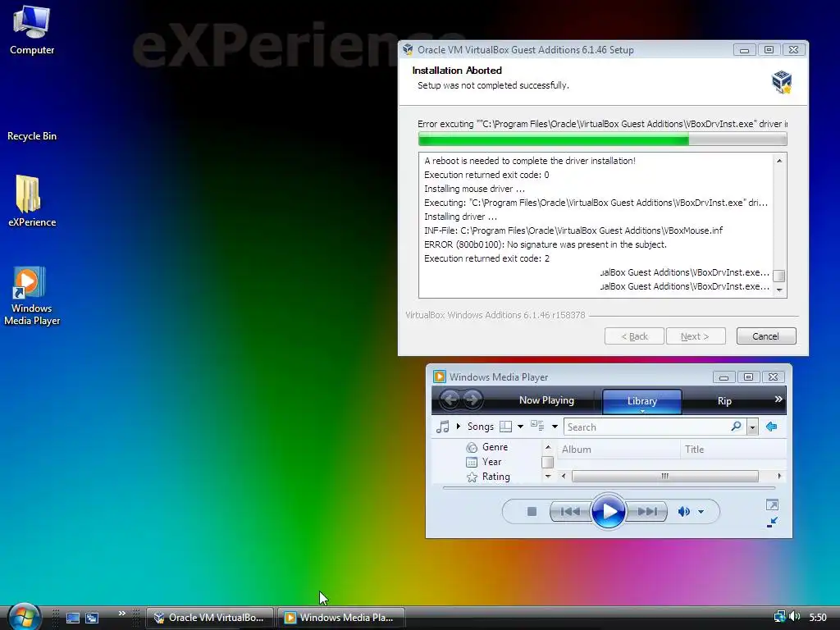
Task: Click Show Desktop quick launch icon
Action: click(73, 618)
